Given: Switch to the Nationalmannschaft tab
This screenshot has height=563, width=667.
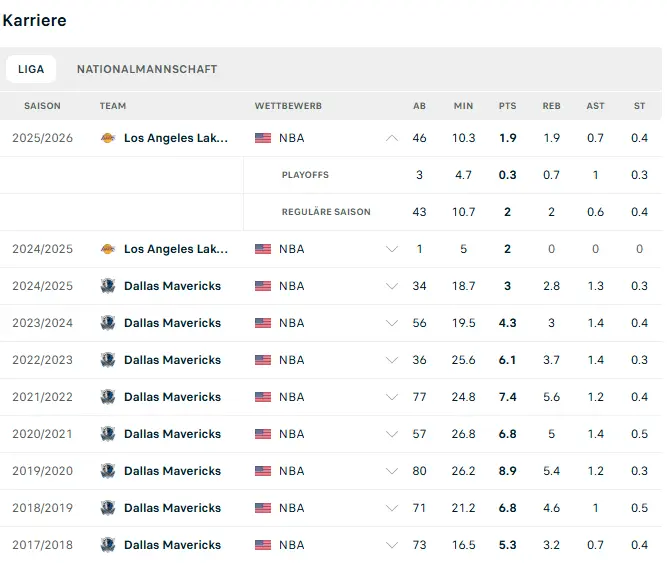Looking at the screenshot, I should click(147, 69).
